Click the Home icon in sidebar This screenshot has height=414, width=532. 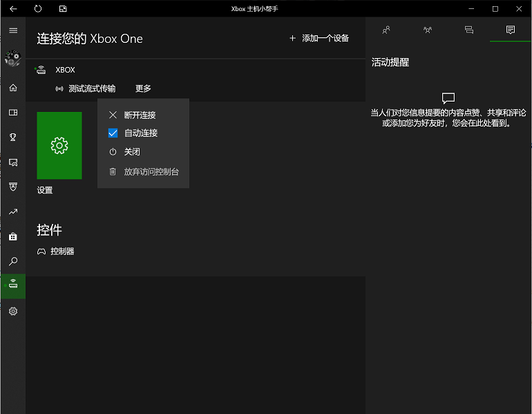pyautogui.click(x=12, y=88)
